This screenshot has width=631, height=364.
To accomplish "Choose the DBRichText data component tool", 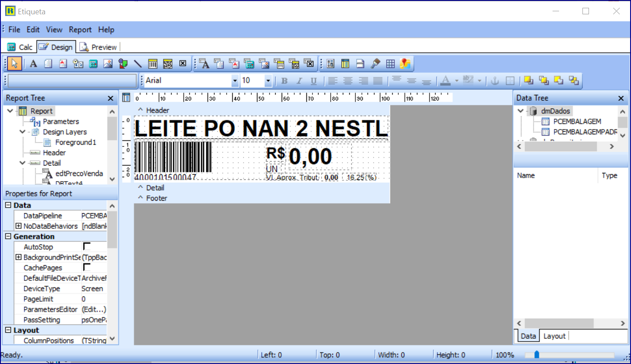I will (234, 64).
